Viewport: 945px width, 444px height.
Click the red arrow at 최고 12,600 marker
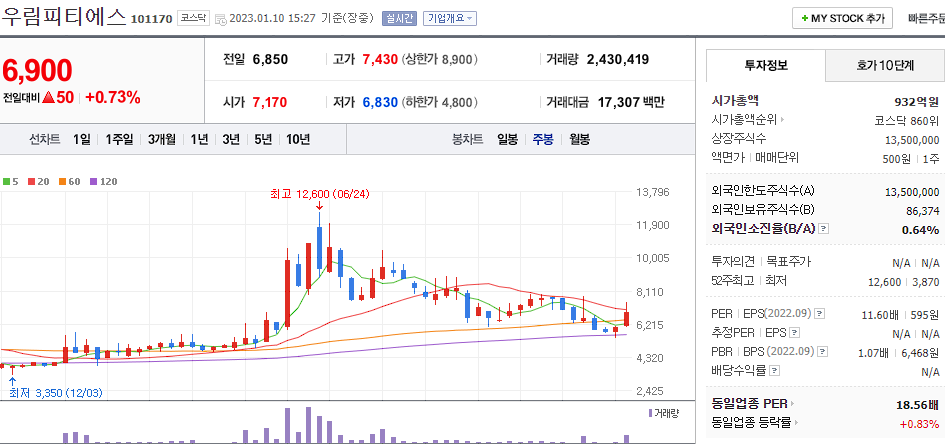tap(319, 206)
